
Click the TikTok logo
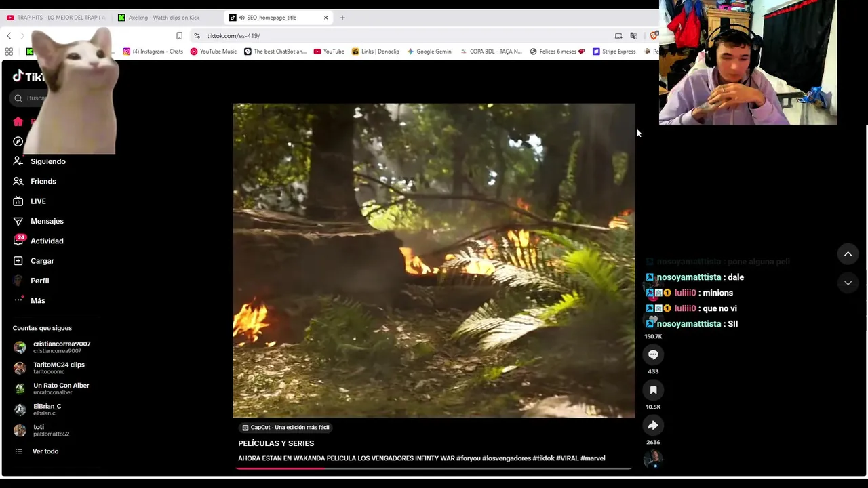[x=28, y=77]
